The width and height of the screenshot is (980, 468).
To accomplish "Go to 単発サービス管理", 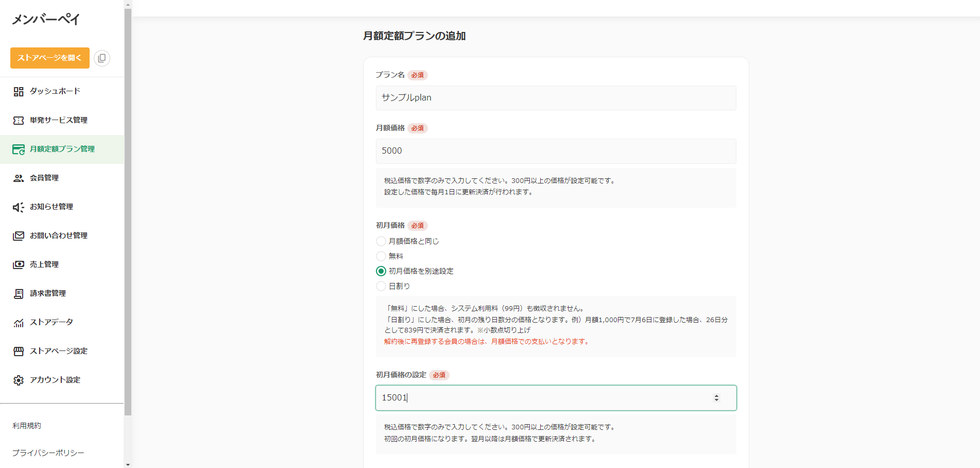I will [62, 120].
